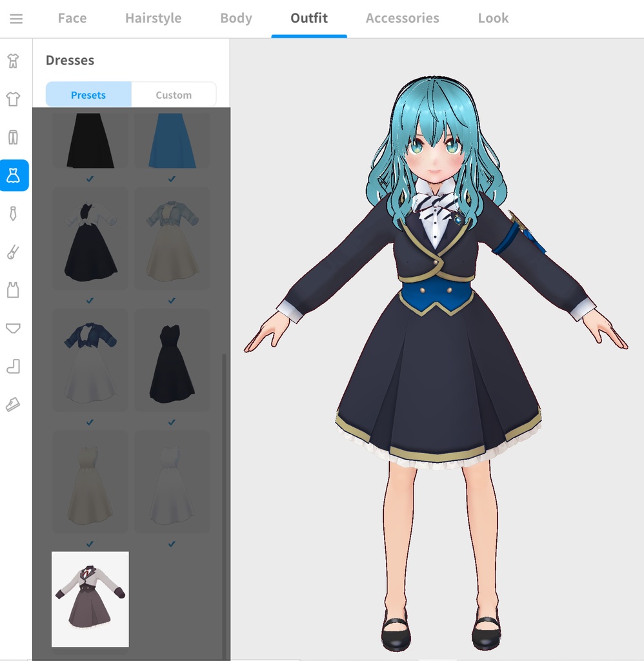Viewport: 644px width, 661px height.
Task: Click the highlighted Dresses category icon
Action: [x=14, y=176]
